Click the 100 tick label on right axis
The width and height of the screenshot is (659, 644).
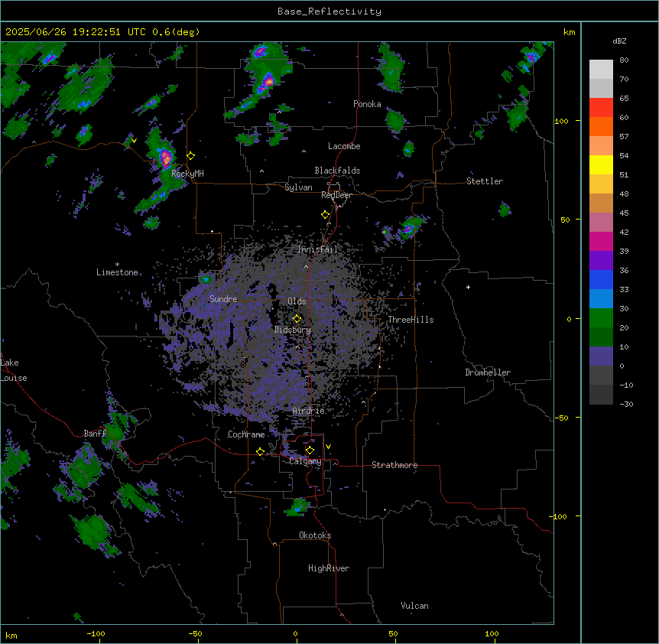(x=561, y=121)
